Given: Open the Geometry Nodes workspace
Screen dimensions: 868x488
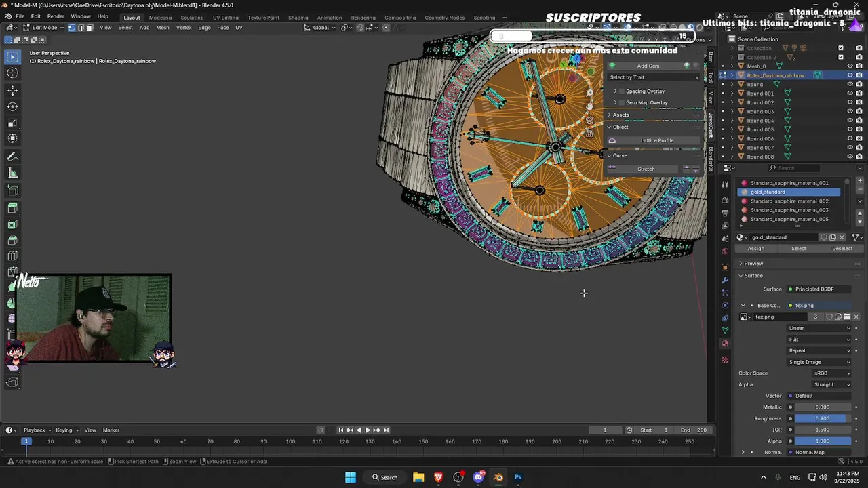Looking at the screenshot, I should pyautogui.click(x=445, y=18).
